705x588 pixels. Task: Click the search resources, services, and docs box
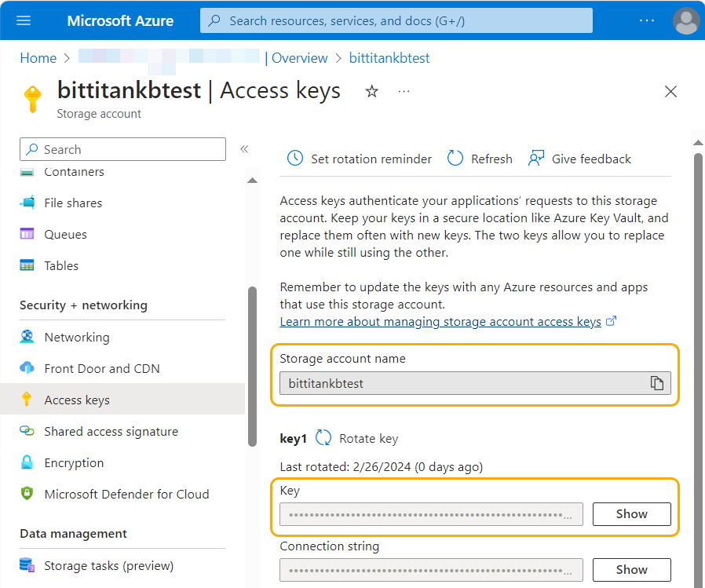[396, 20]
